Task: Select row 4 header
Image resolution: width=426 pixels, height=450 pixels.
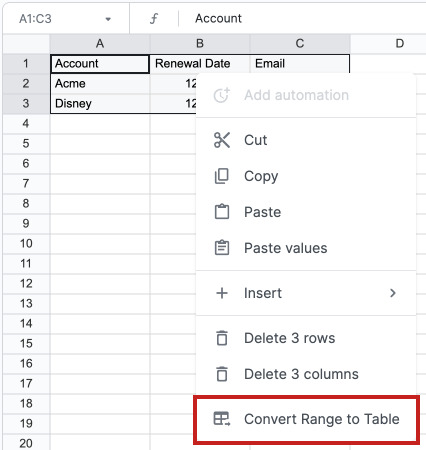Action: pos(26,124)
